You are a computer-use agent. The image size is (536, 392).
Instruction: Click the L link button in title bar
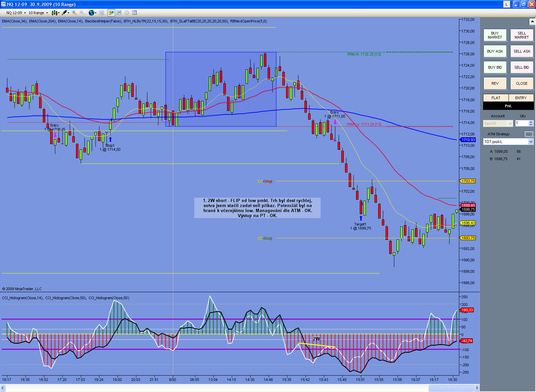click(x=507, y=4)
